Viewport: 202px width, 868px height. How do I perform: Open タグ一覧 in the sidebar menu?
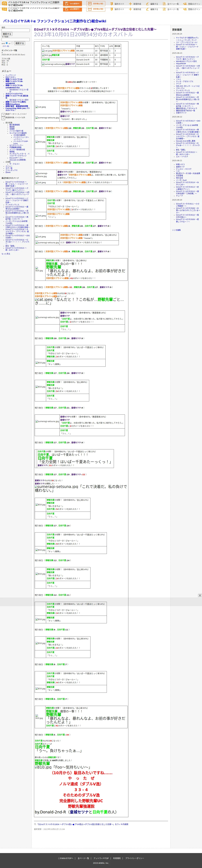tap(9, 168)
